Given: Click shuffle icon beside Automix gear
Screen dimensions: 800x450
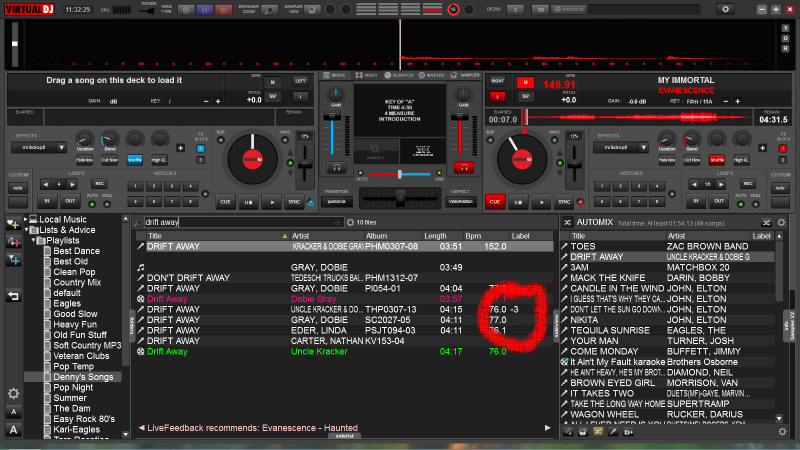Looking at the screenshot, I should point(766,222).
